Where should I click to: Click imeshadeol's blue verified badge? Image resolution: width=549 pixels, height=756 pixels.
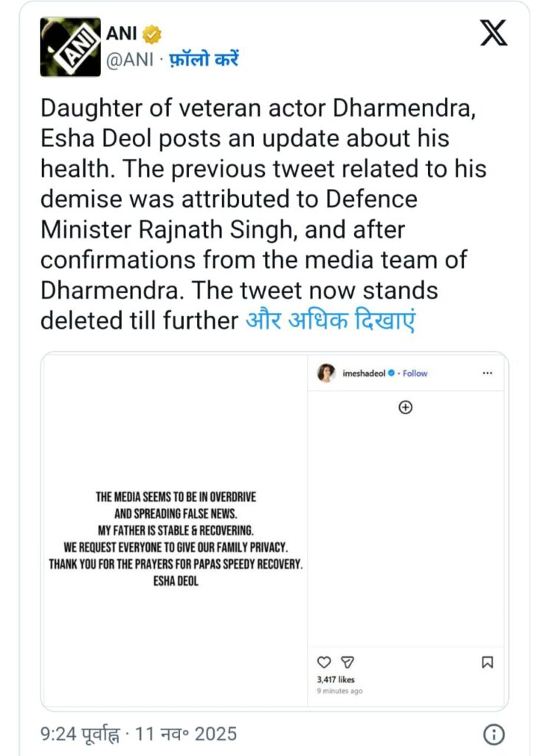click(392, 374)
